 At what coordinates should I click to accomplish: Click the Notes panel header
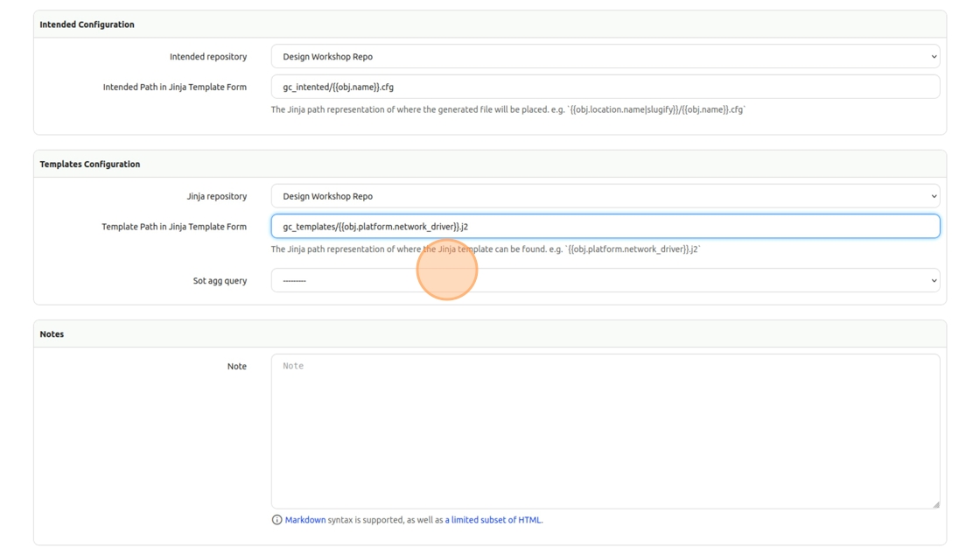(x=52, y=334)
